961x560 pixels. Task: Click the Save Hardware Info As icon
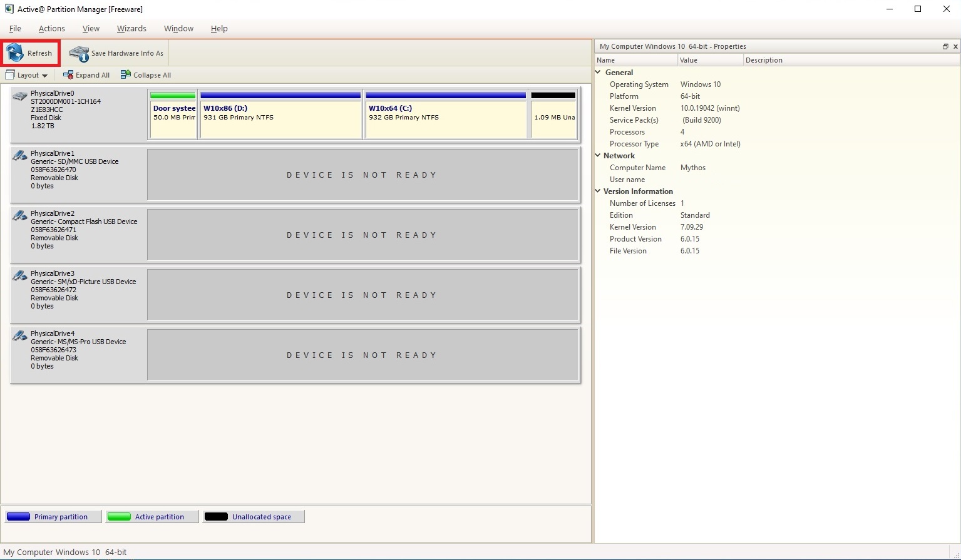pos(79,53)
